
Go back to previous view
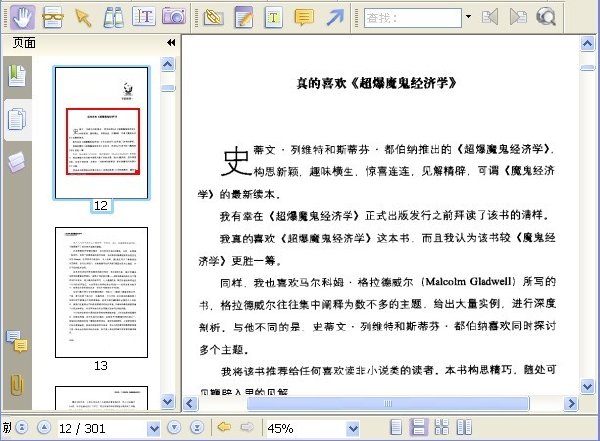tap(224, 427)
